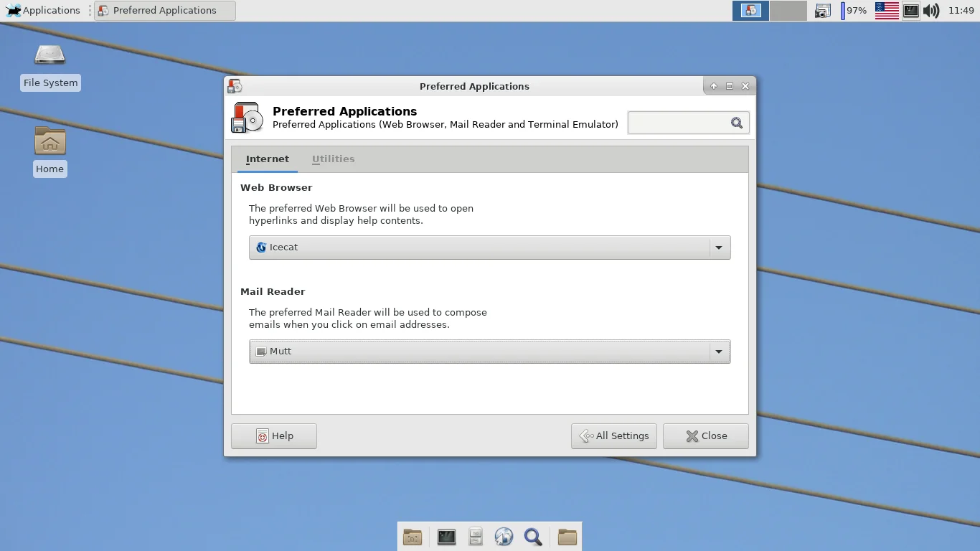Open application finder magnifier in dock
Screen dimensions: 980x551
pyautogui.click(x=533, y=537)
